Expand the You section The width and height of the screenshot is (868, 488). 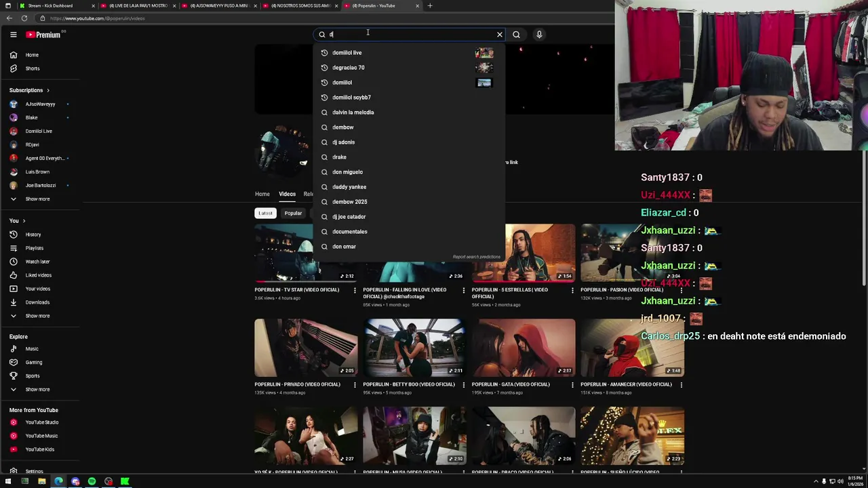17,221
